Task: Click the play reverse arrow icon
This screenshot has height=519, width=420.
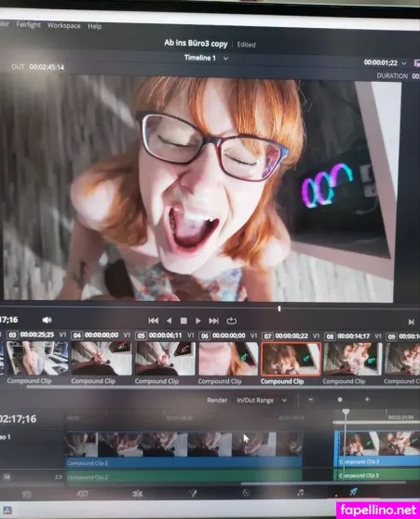Action: 169,321
